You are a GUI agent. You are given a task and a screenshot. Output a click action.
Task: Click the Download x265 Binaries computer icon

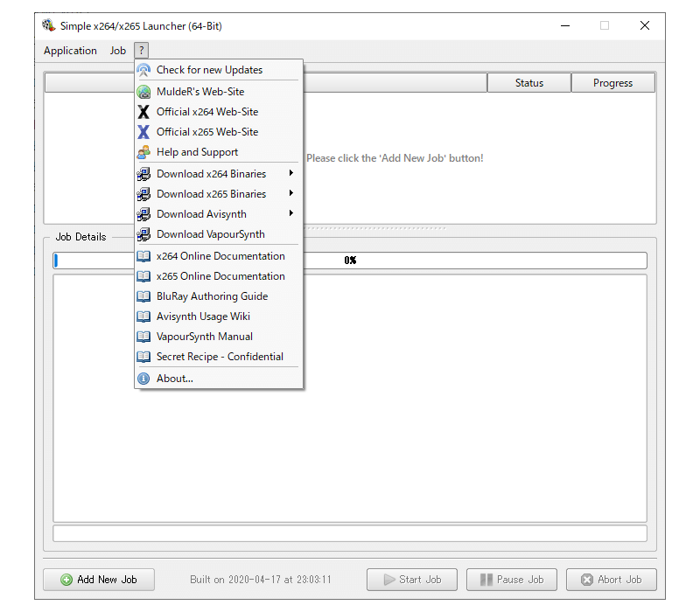click(x=143, y=194)
